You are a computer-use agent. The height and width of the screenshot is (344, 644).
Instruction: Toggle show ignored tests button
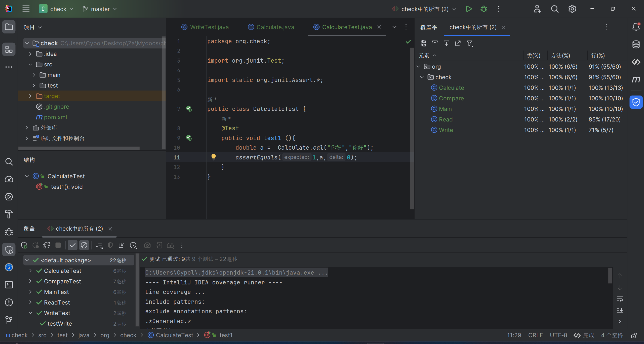[x=84, y=245]
